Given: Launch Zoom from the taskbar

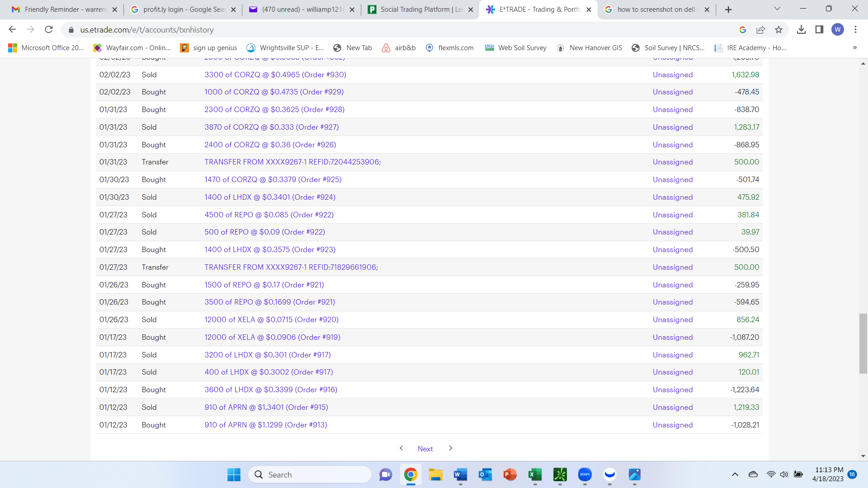Looking at the screenshot, I should (x=585, y=474).
